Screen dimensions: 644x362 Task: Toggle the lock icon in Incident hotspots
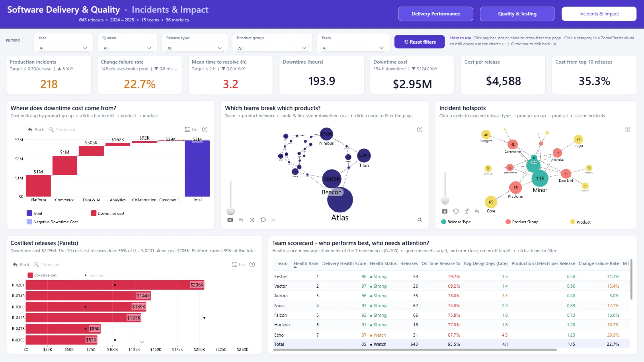click(x=467, y=212)
